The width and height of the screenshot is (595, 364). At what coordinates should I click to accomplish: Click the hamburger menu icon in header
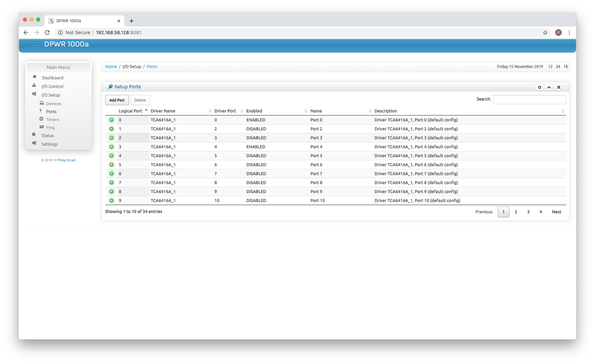36,44
